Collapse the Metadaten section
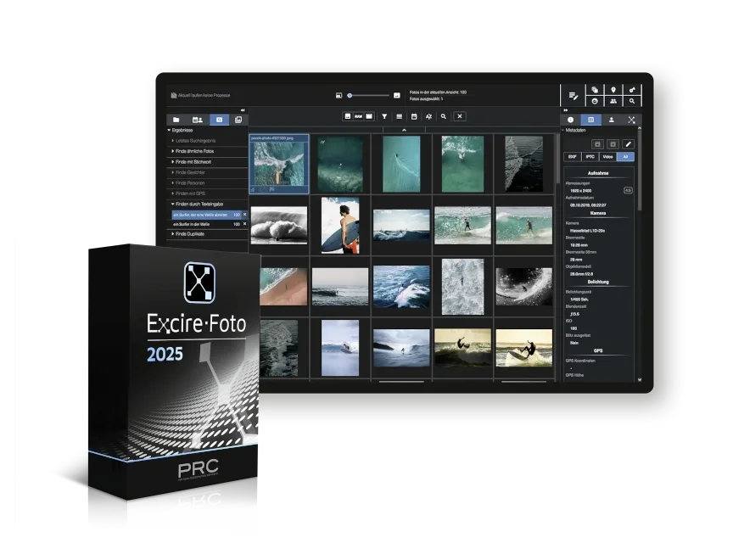The height and width of the screenshot is (560, 733). point(562,131)
